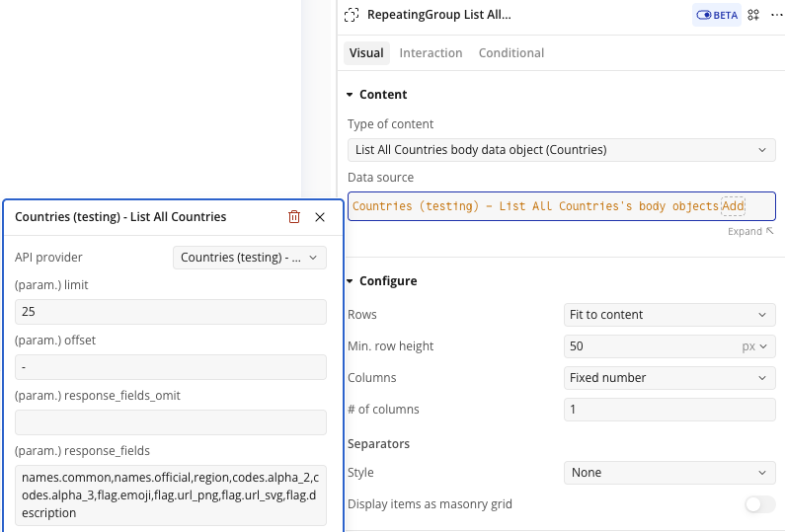Open the three-dots more options menu
785x532 pixels.
point(776,15)
